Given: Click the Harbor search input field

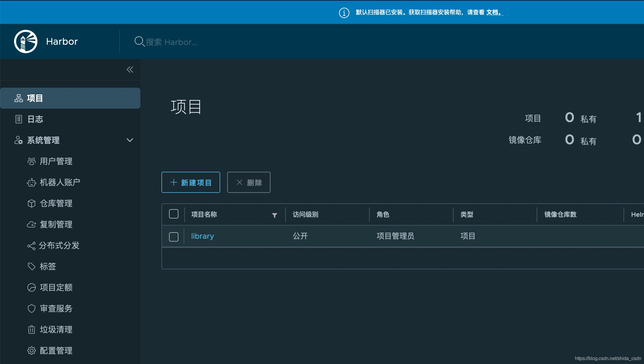Looking at the screenshot, I should click(181, 42).
